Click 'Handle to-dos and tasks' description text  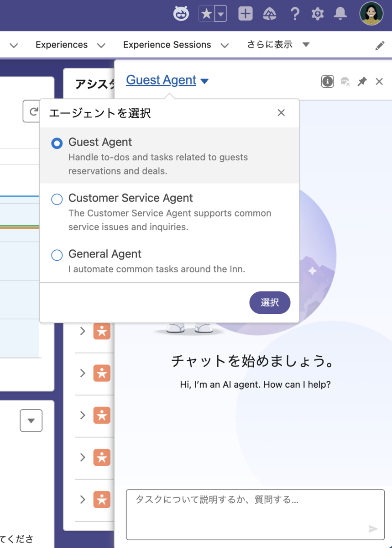(158, 164)
